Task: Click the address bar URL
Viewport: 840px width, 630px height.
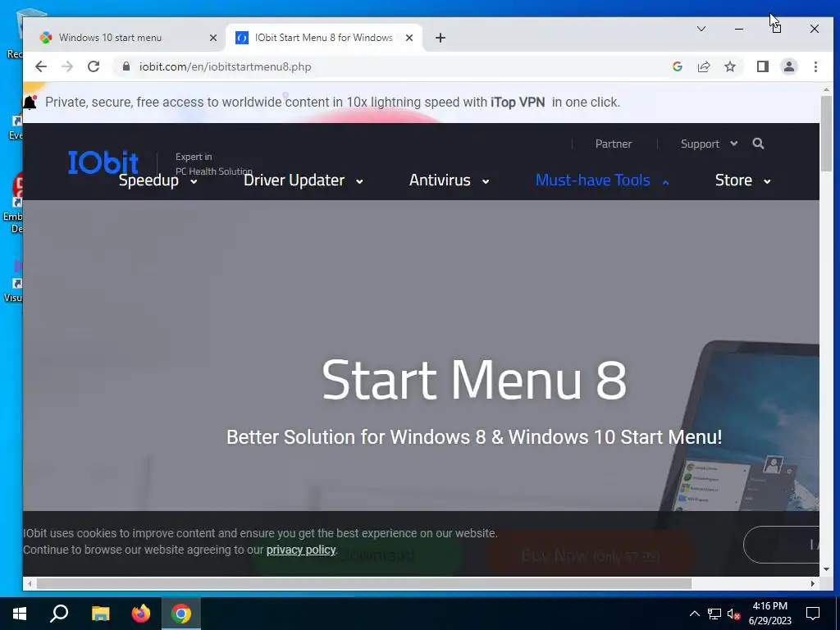Action: (x=225, y=66)
